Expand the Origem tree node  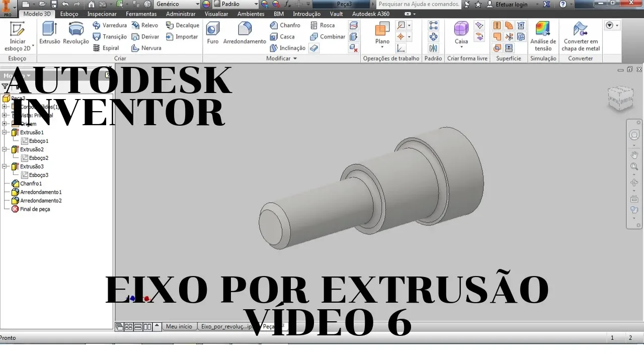click(5, 124)
